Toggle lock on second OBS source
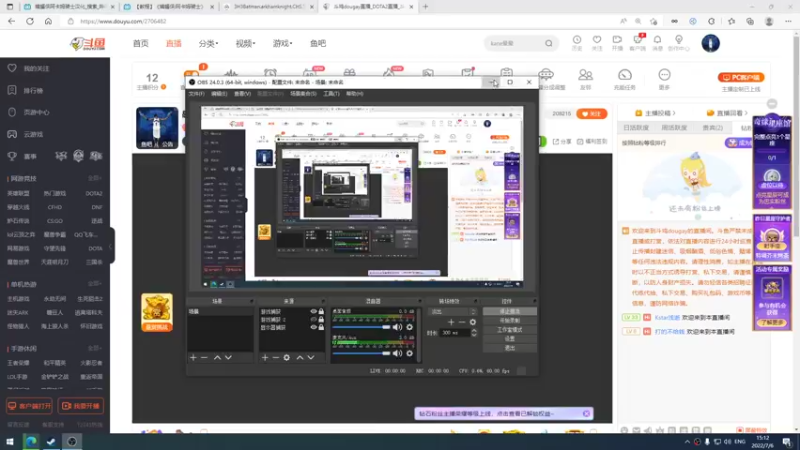The width and height of the screenshot is (800, 450). [x=321, y=319]
